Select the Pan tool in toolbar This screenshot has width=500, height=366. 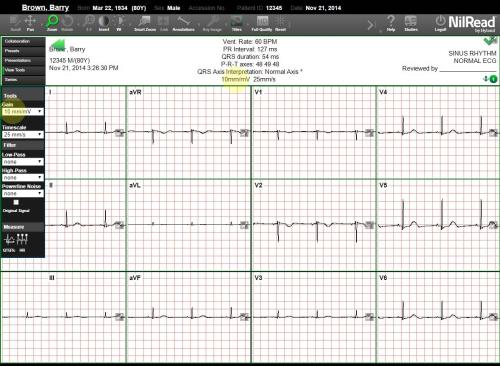[x=30, y=23]
